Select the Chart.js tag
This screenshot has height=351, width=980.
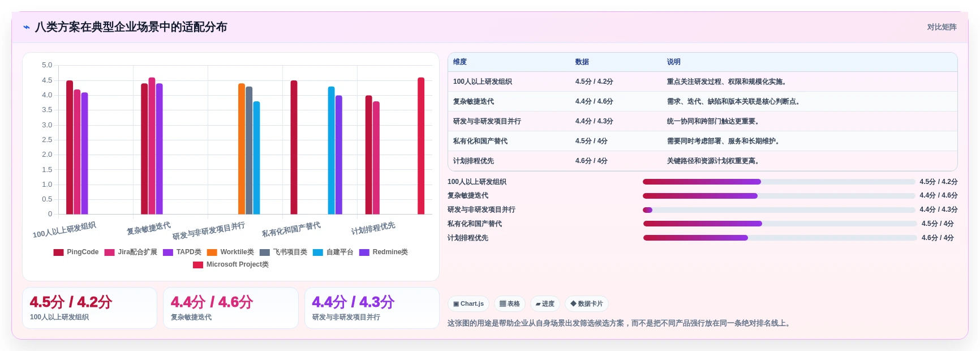468,304
